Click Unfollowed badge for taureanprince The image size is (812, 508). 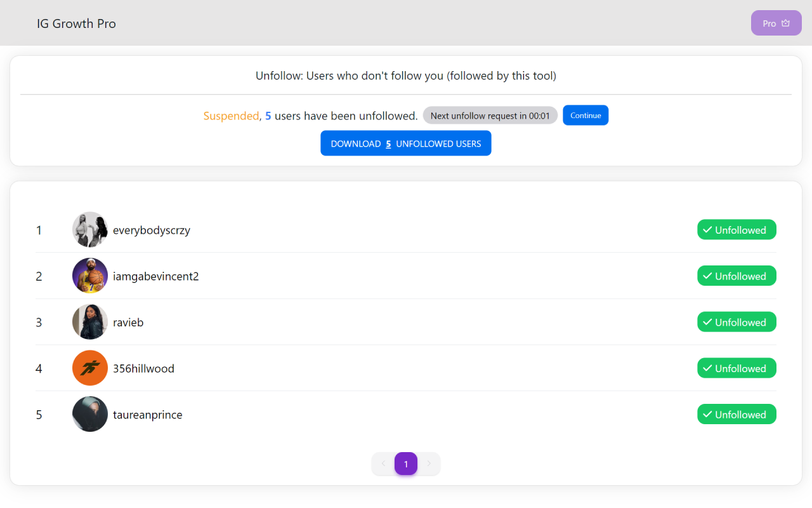[737, 414]
